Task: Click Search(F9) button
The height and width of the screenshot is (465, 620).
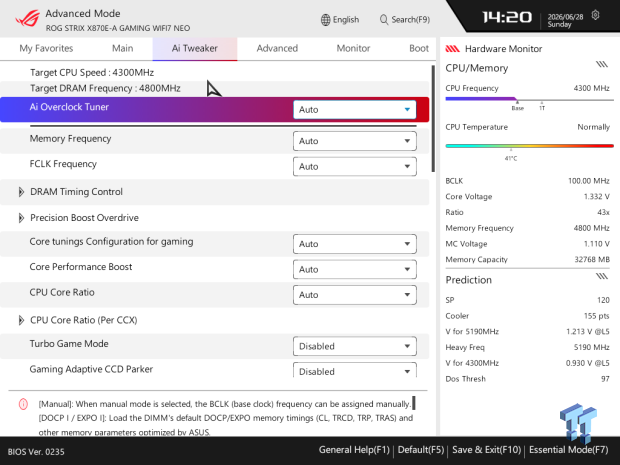Action: (x=405, y=20)
